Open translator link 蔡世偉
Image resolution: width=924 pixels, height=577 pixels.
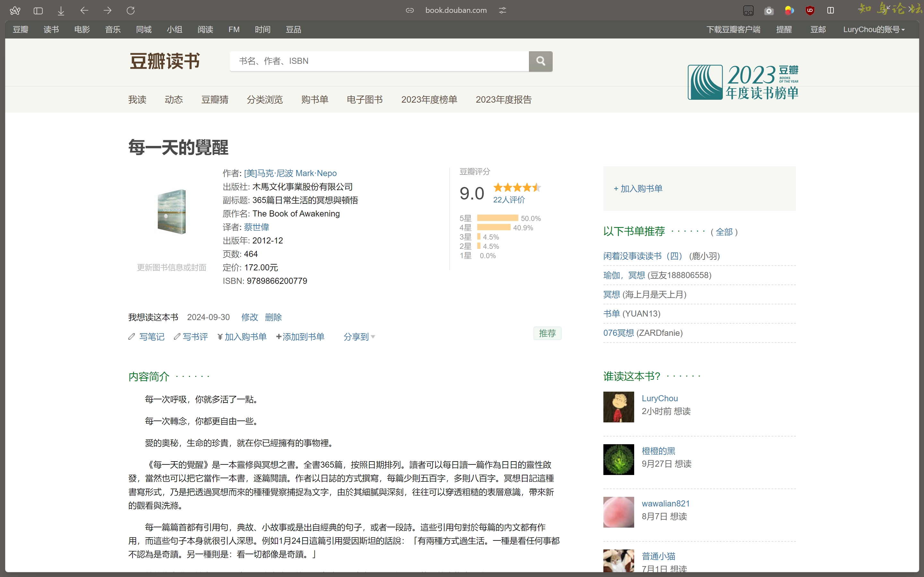(256, 227)
